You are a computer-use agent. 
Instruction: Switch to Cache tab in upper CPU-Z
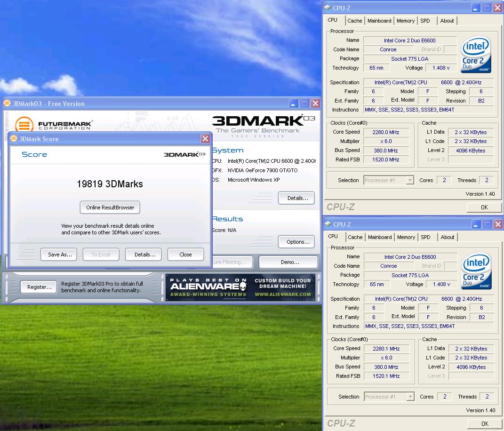click(x=354, y=21)
